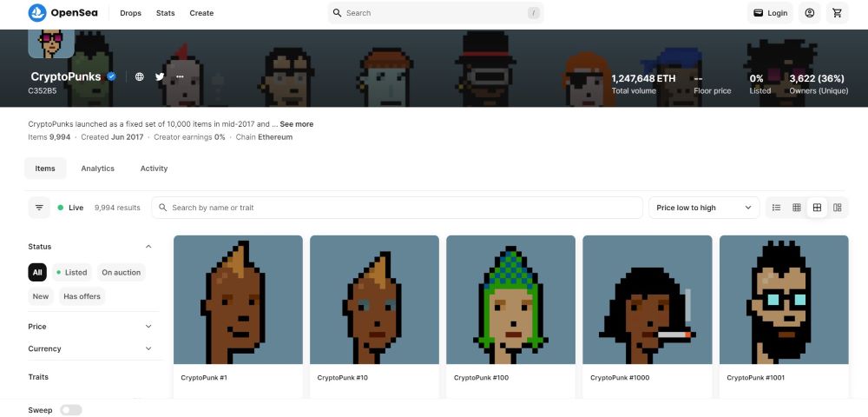Click the CryptoPunk #1000 title

pyautogui.click(x=620, y=378)
